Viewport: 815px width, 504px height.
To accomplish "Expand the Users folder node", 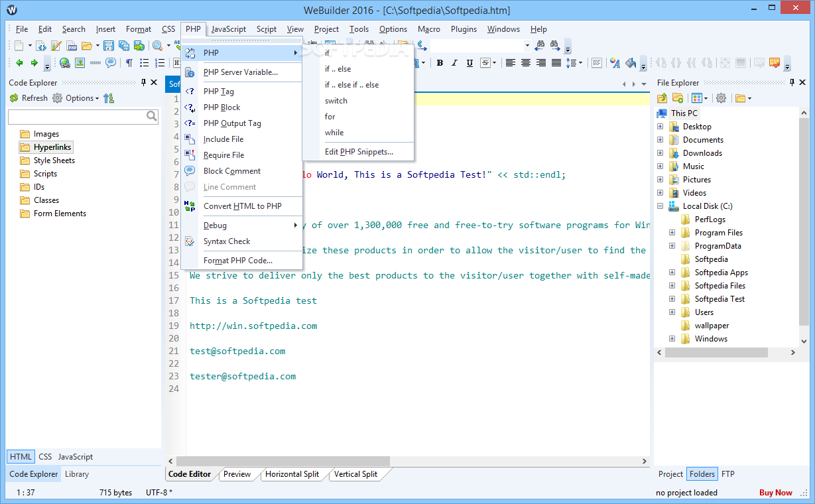I will (x=672, y=312).
